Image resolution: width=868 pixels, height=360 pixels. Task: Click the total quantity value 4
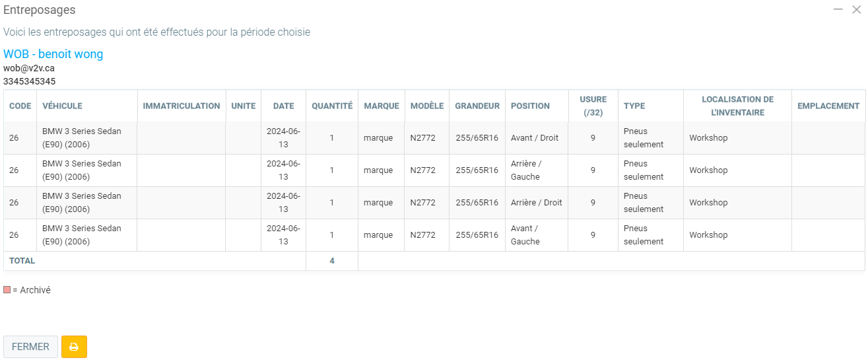pyautogui.click(x=332, y=261)
